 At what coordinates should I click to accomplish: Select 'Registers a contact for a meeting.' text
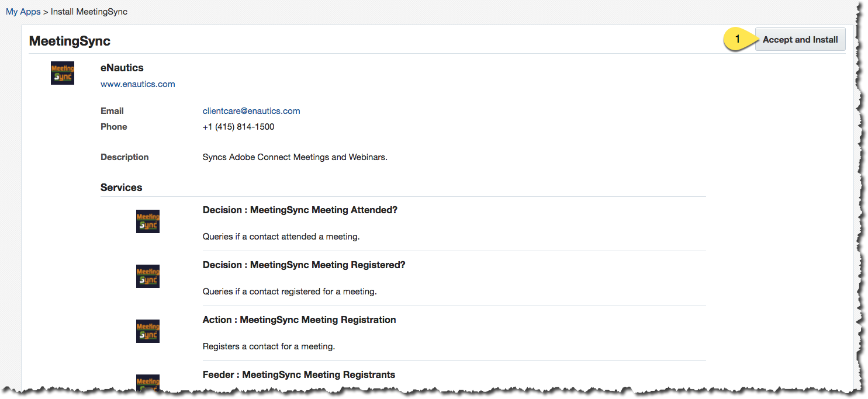click(269, 346)
